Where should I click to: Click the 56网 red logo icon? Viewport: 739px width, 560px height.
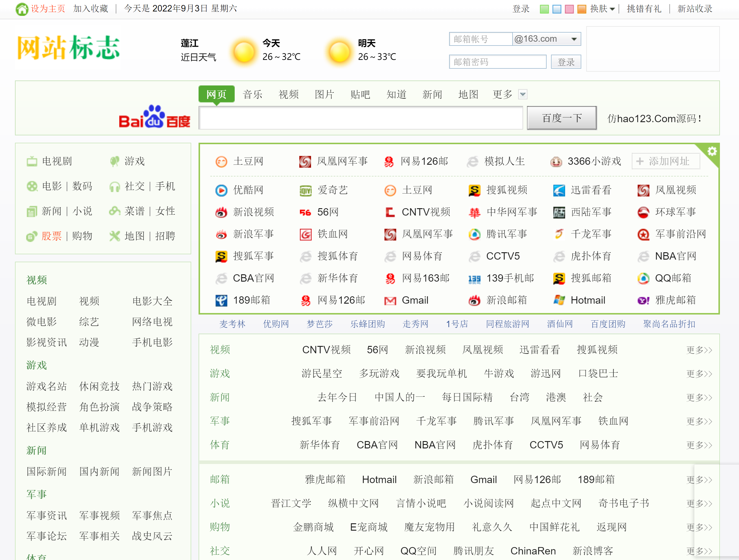(305, 212)
